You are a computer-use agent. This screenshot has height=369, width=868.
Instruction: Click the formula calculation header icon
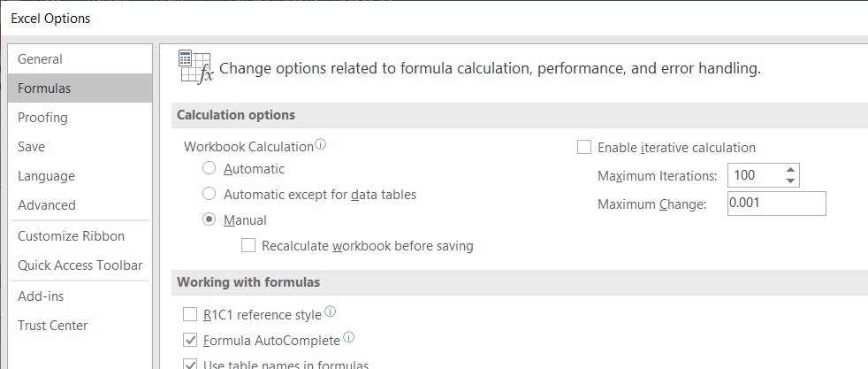(195, 66)
